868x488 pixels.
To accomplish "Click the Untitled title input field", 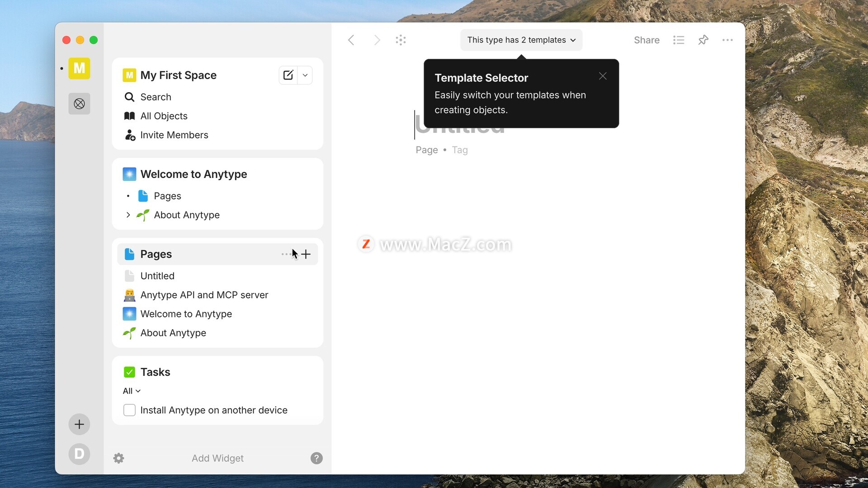I will click(459, 125).
